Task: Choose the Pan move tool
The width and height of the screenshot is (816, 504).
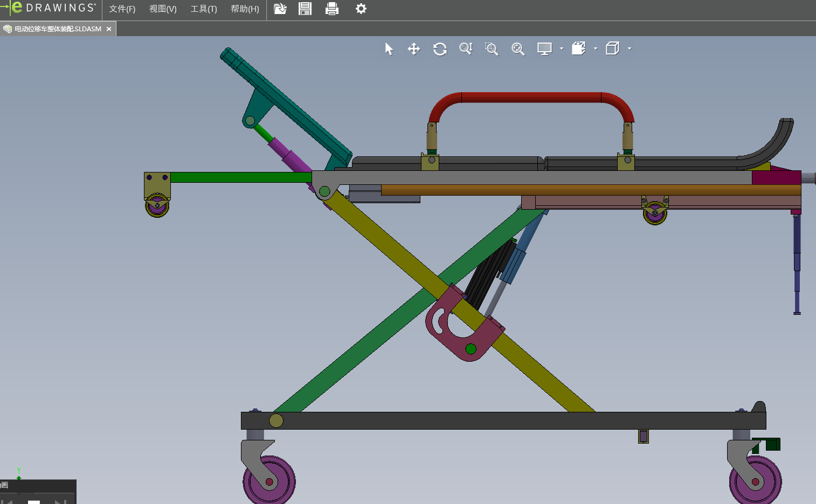Action: pos(414,49)
